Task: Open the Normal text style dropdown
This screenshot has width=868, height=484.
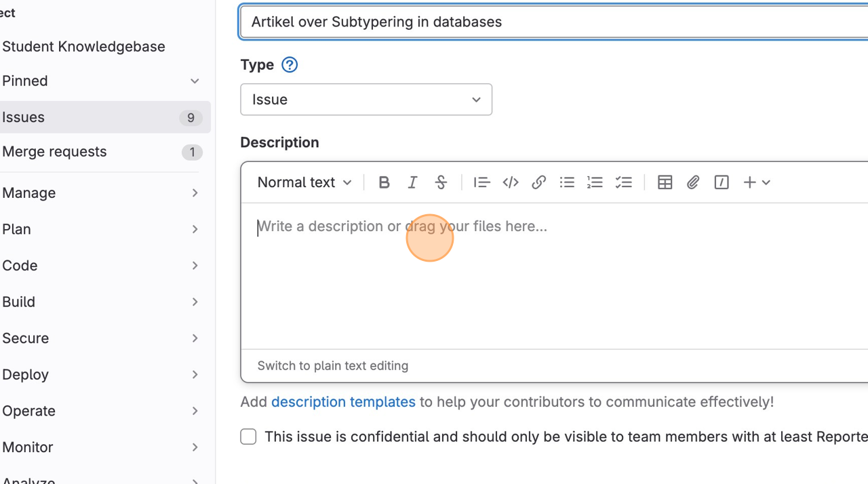Action: 304,182
